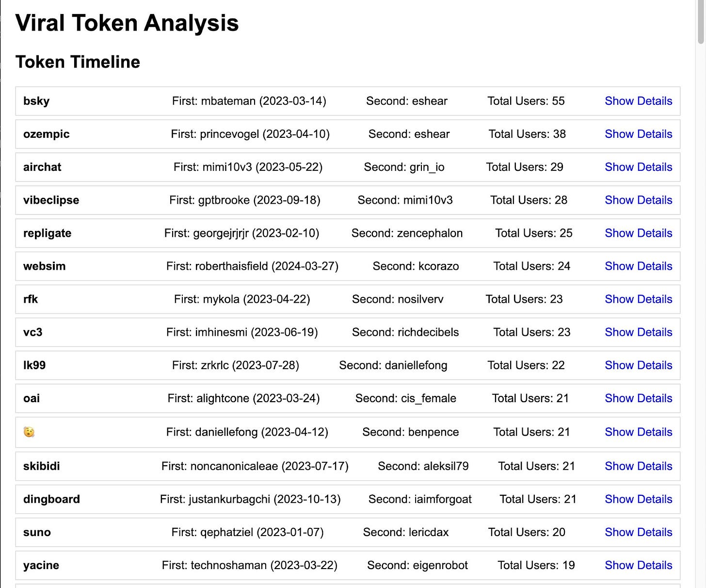The image size is (706, 588).
Task: Reveal details for oai token
Action: click(x=638, y=398)
